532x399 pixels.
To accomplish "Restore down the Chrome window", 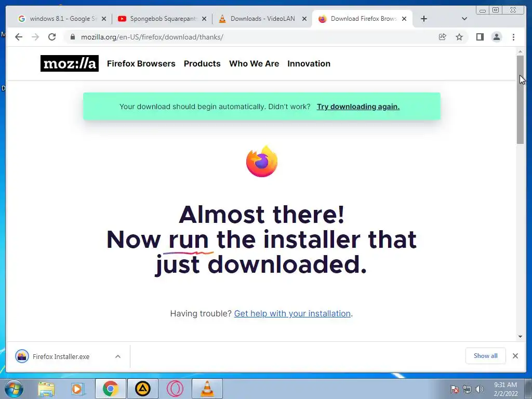I will 496,10.
